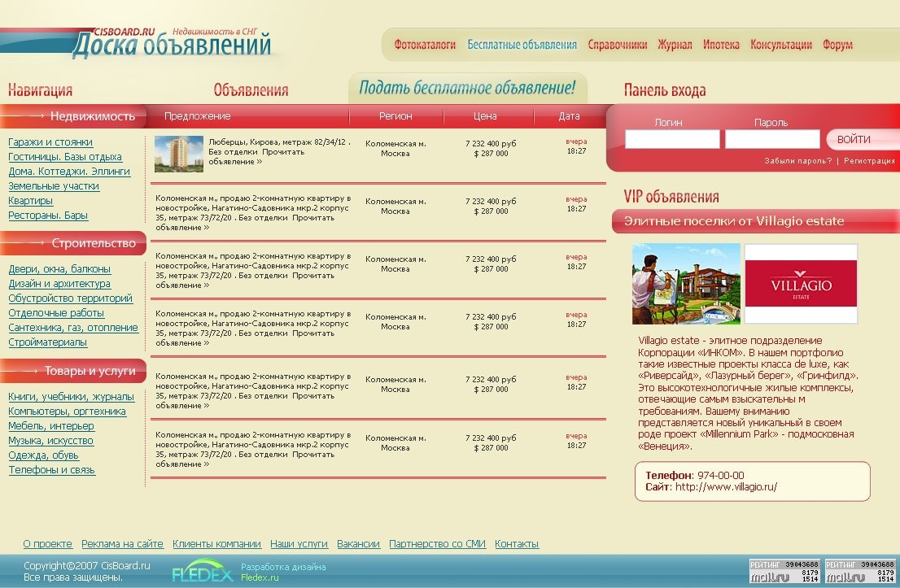This screenshot has width=900, height=588.
Task: Open Книги, учебники, журналы category
Action: coord(71,397)
